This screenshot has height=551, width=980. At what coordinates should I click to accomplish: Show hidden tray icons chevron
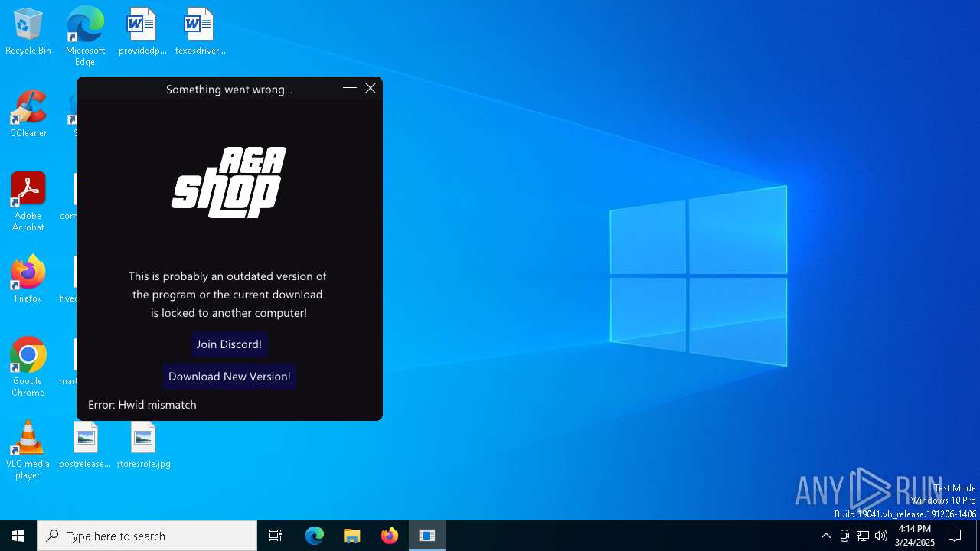(825, 536)
